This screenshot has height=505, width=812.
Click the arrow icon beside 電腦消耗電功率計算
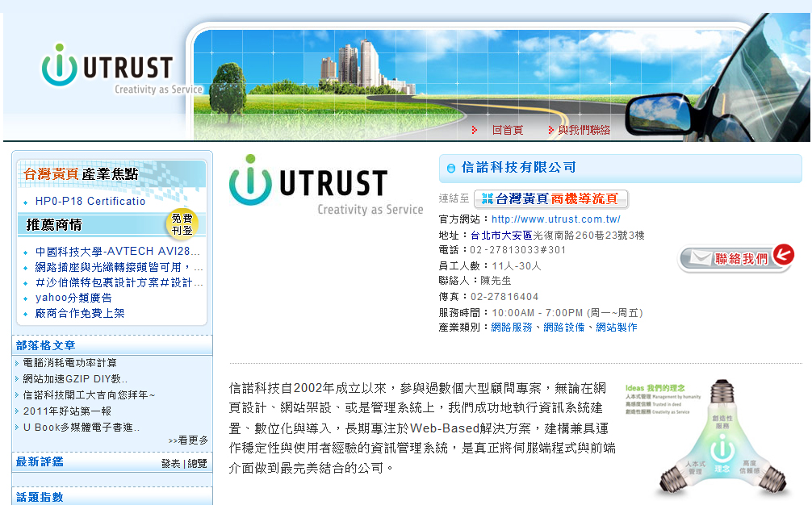coord(17,363)
